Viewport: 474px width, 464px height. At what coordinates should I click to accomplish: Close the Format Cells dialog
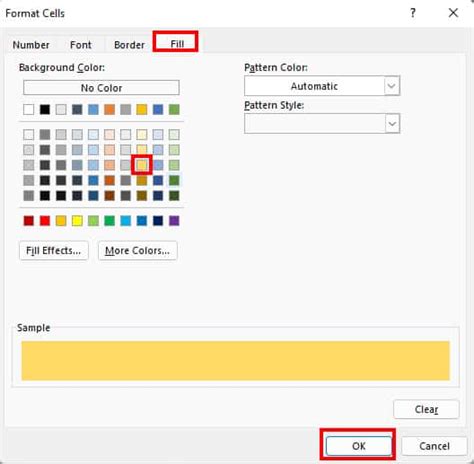pyautogui.click(x=453, y=13)
